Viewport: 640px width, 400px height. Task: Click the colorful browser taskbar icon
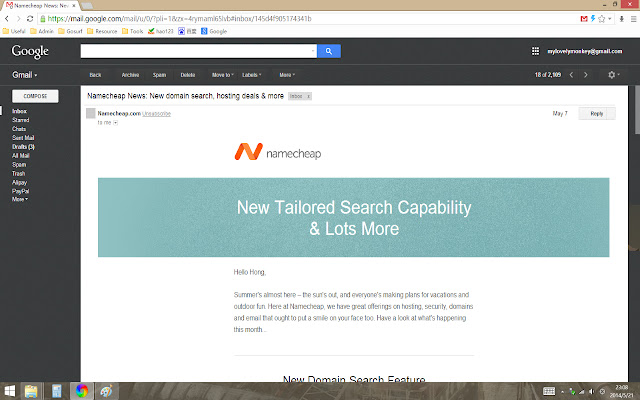coord(82,391)
